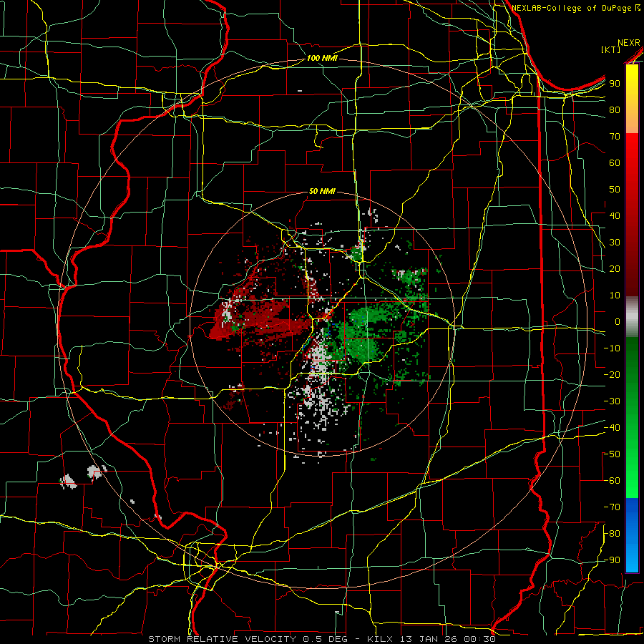Image resolution: width=644 pixels, height=644 pixels.
Task: Click the 60 value on velocity legend
Action: tap(615, 162)
